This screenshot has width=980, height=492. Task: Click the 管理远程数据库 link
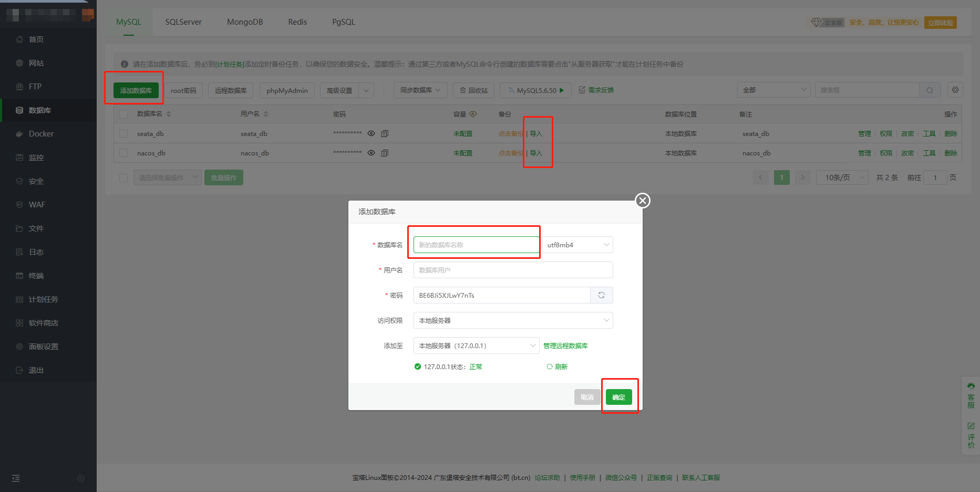[x=565, y=346]
